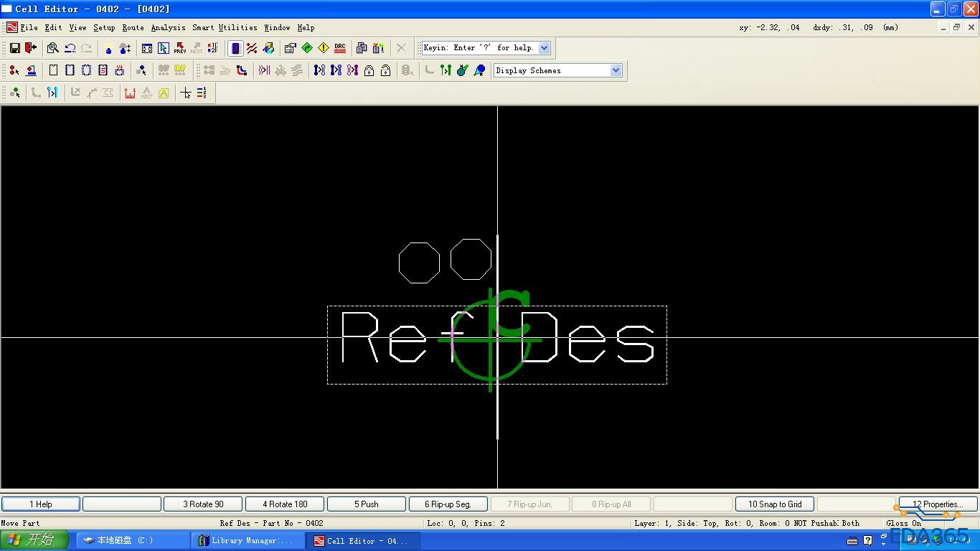The width and height of the screenshot is (980, 551).
Task: Click the 3 Rotate 90 button
Action: coord(203,504)
